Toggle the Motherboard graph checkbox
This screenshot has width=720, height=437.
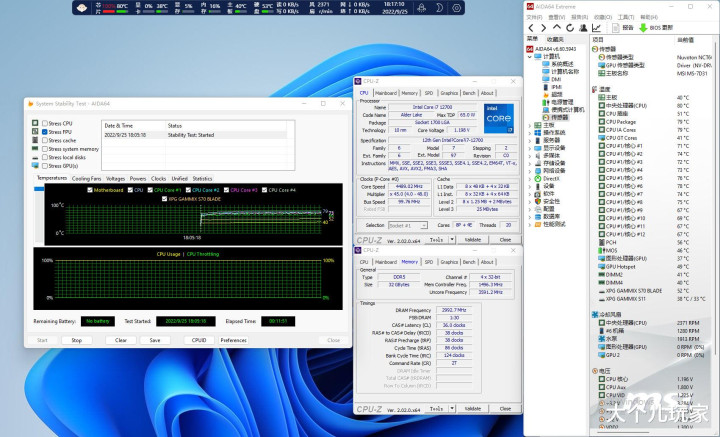click(x=90, y=190)
